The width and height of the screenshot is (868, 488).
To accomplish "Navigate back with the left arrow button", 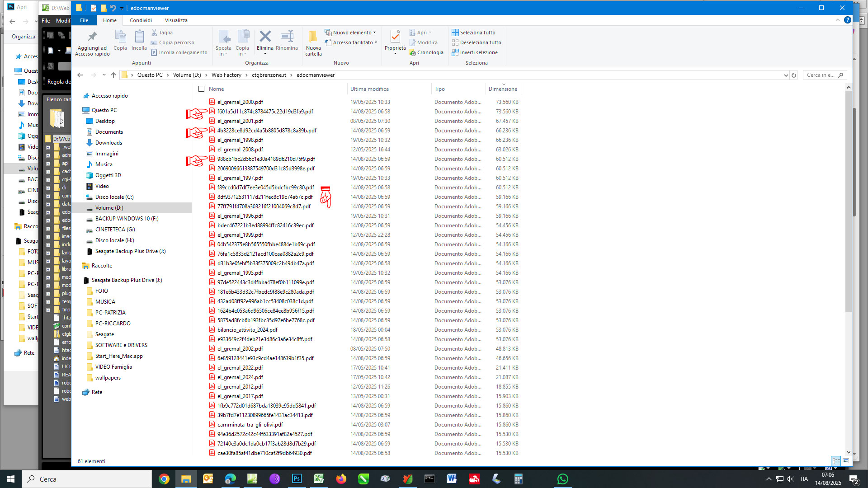I will click(x=80, y=75).
